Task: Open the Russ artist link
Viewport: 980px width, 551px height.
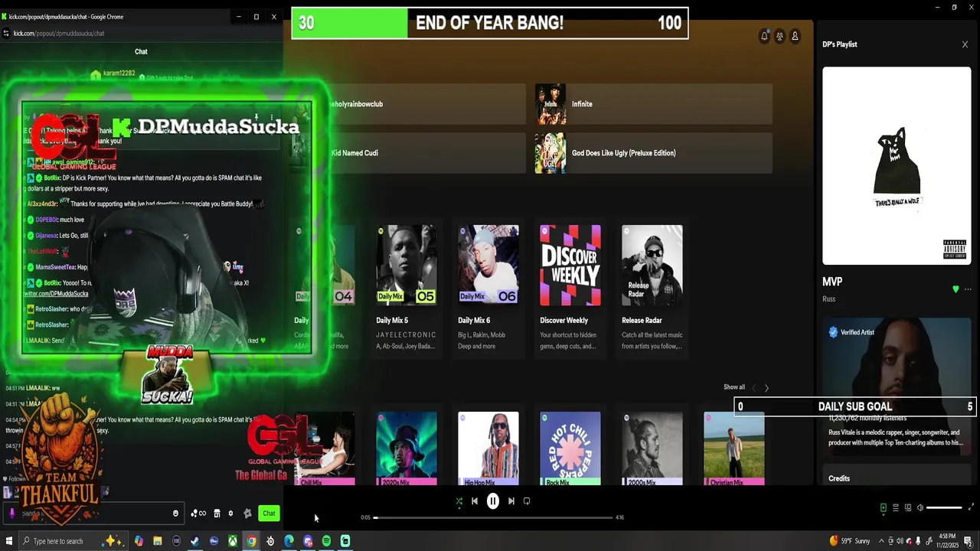Action: click(828, 299)
